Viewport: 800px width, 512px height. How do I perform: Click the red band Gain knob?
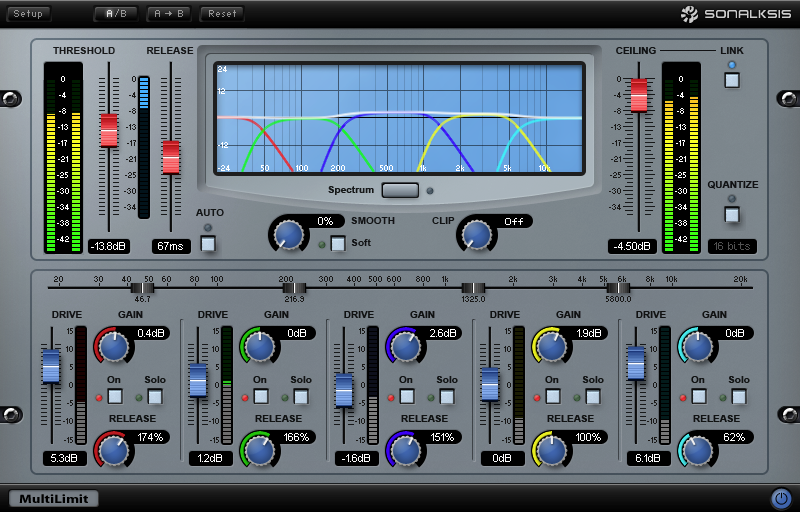(x=114, y=347)
